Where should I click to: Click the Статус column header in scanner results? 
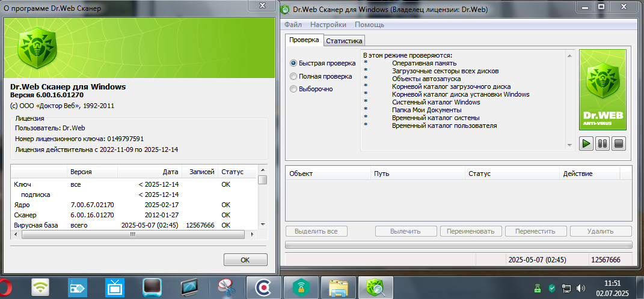click(x=512, y=174)
